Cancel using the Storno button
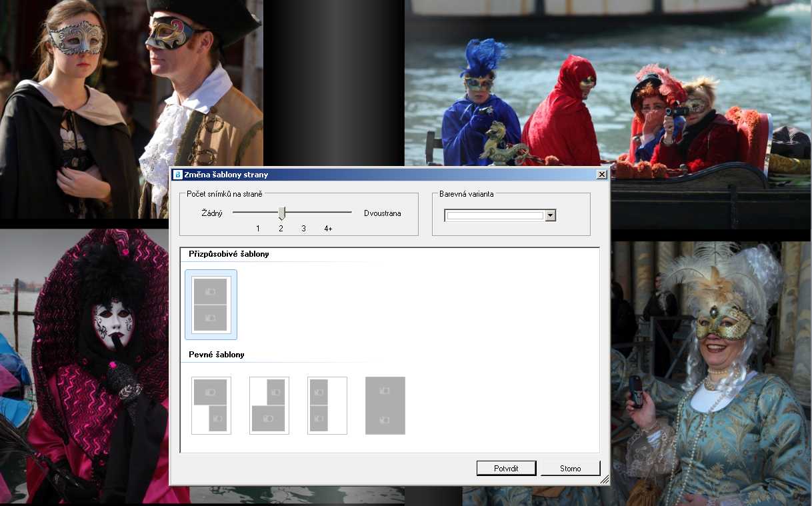The height and width of the screenshot is (506, 812). tap(570, 468)
